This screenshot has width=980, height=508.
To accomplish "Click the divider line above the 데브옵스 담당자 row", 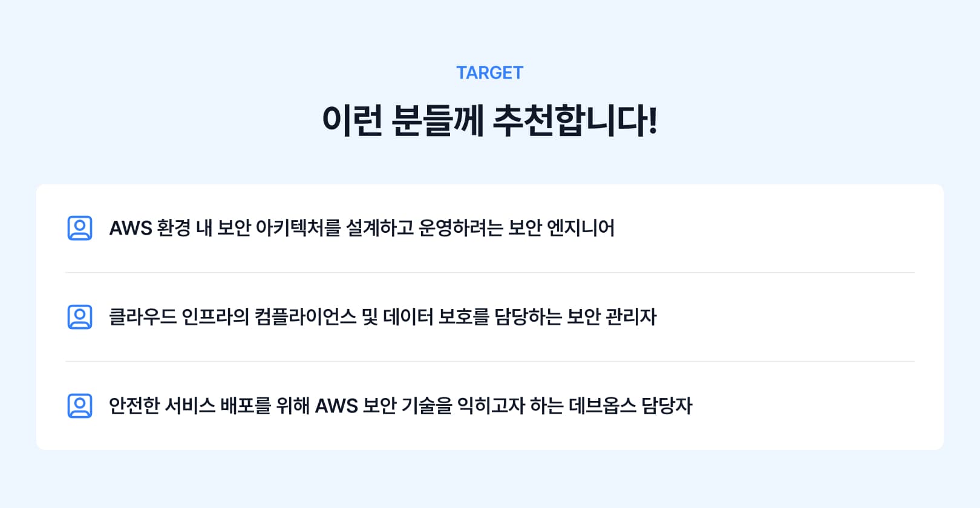I will coord(490,362).
